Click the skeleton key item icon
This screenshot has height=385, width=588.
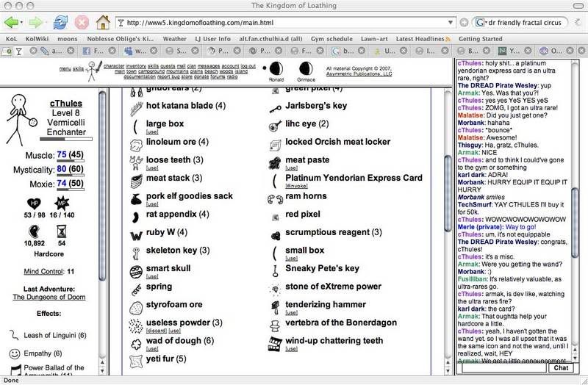[136, 253]
